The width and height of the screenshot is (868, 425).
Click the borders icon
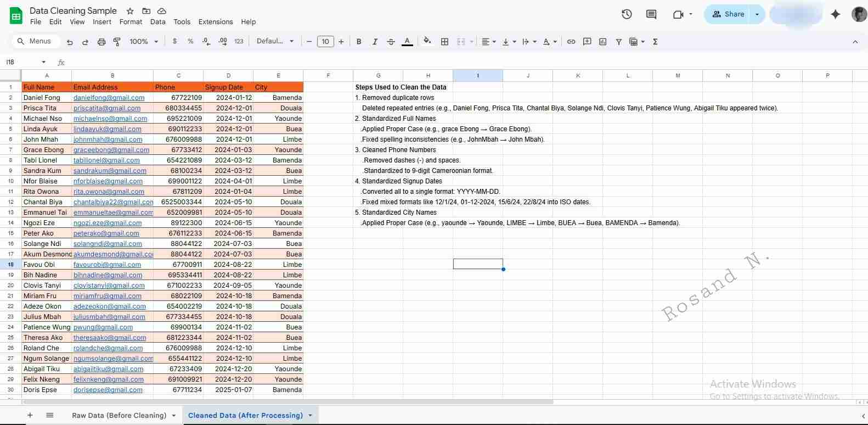[444, 42]
